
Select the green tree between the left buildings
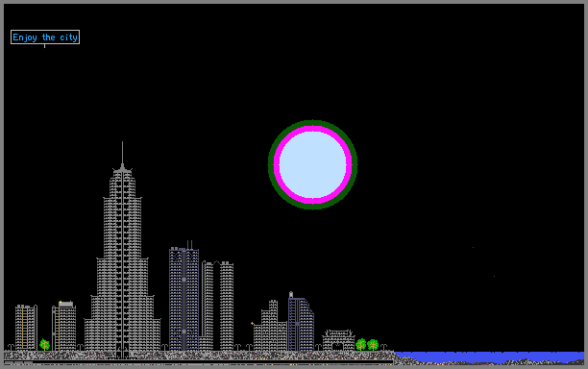pos(44,345)
